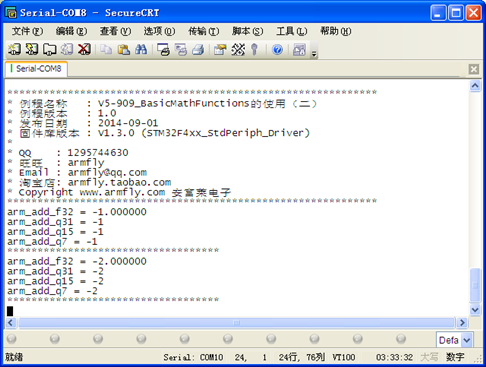Viewport: 486px width, 367px height.
Task: Click the Keymap editor toolbar icon
Action: point(238,50)
